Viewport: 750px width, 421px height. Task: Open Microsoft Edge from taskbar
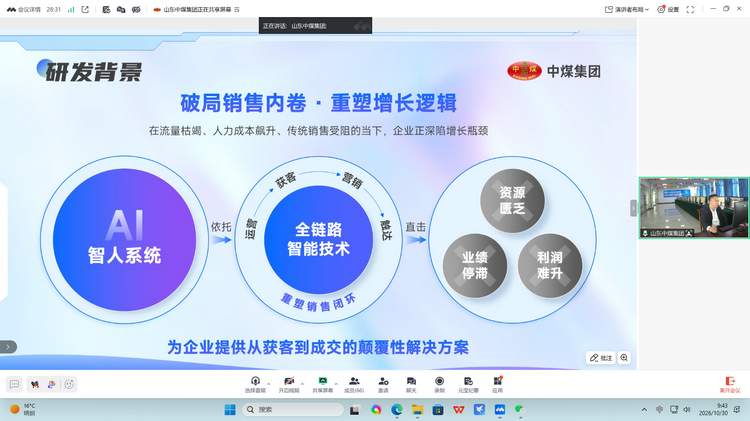click(397, 410)
